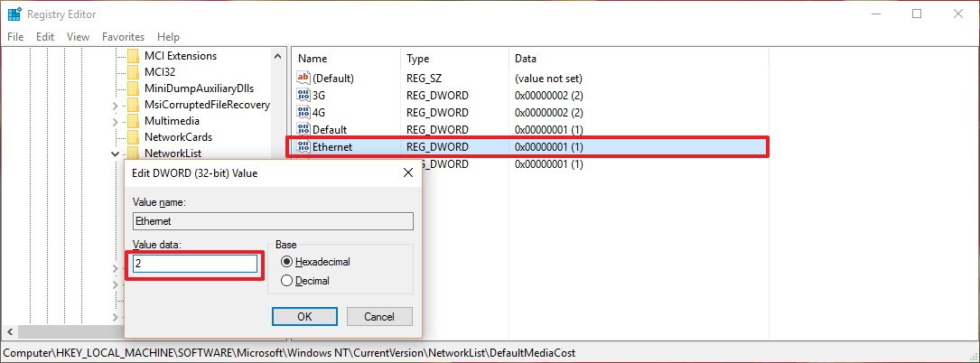Click the Ethernet DWORD value icon

tap(303, 147)
